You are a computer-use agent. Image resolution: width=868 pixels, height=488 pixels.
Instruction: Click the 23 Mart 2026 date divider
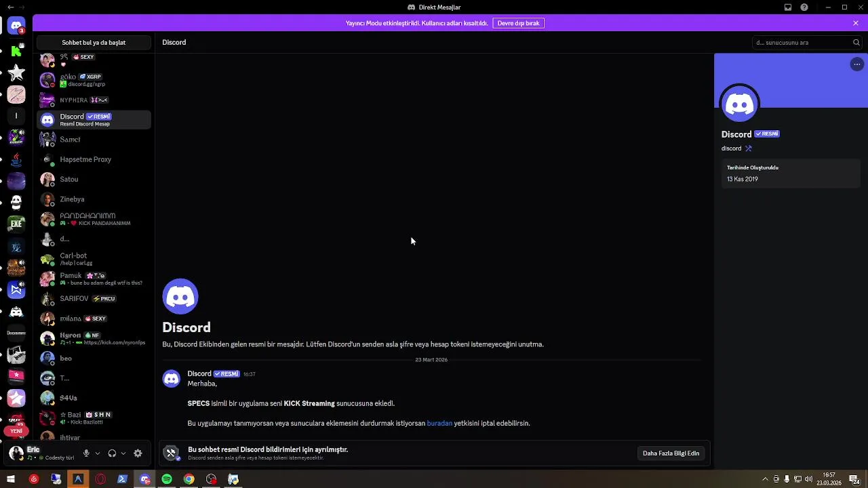(431, 360)
